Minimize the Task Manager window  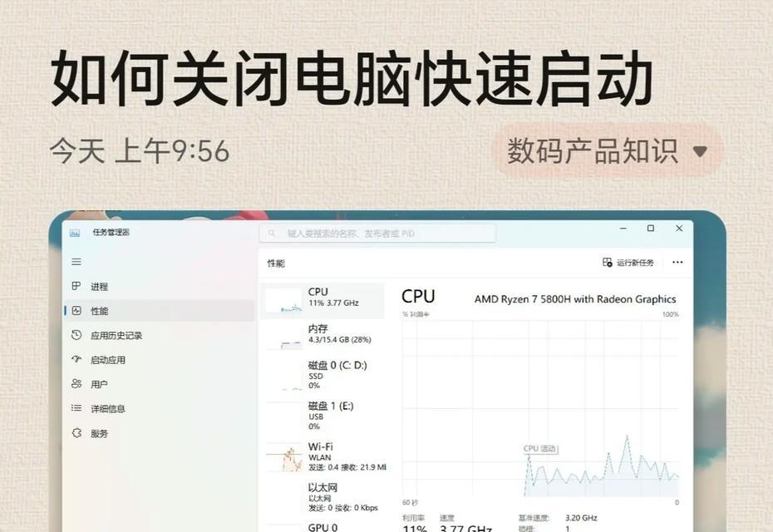pyautogui.click(x=623, y=229)
